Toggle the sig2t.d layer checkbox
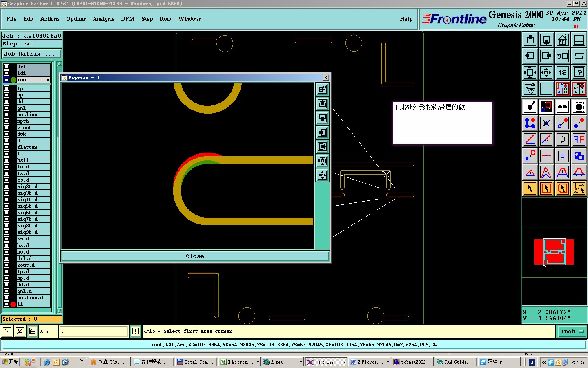This screenshot has width=588, height=368. (x=7, y=186)
